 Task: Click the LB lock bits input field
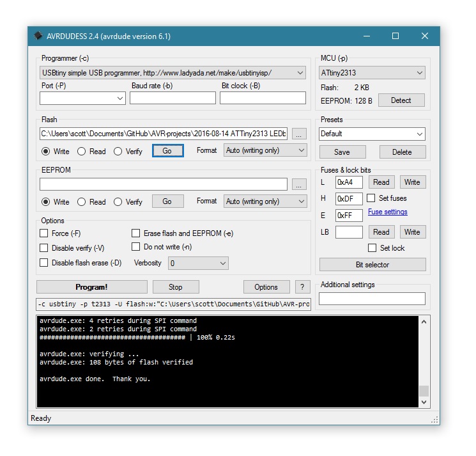(x=349, y=232)
